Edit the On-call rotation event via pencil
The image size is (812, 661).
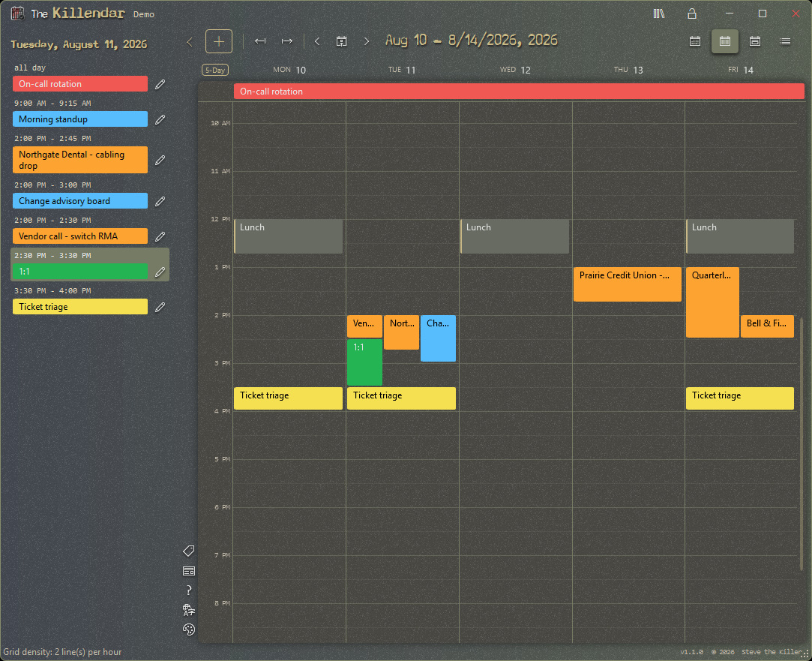[160, 85]
